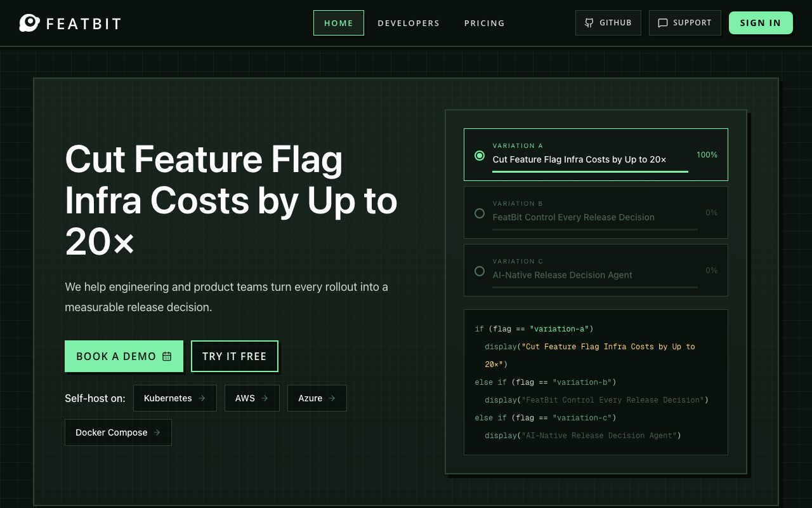The image size is (812, 508).
Task: Click the 0% value on Variation B
Action: [x=712, y=213]
